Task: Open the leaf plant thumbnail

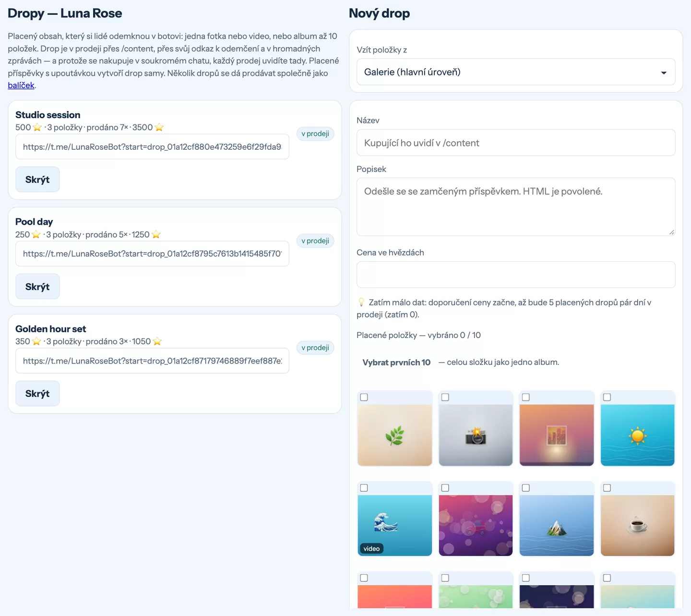Action: (395, 435)
